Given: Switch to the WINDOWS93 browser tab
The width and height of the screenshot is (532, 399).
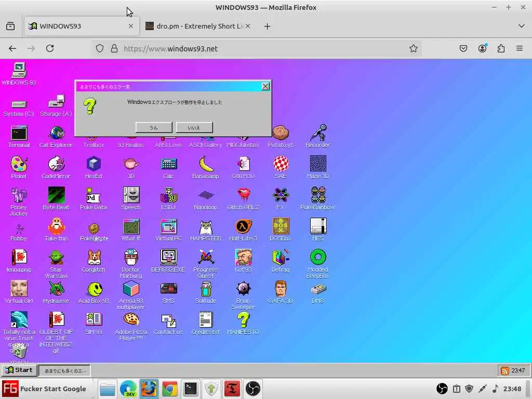Looking at the screenshot, I should tap(82, 26).
